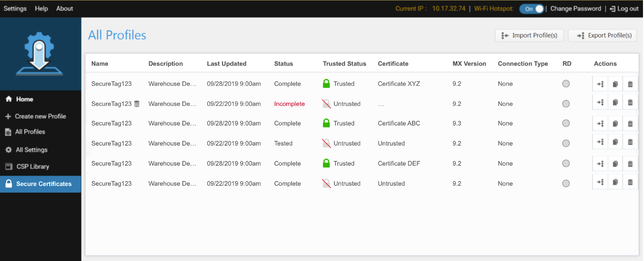Click the green Trusted lock in Certificate ABC row
The height and width of the screenshot is (261, 644).
point(327,123)
